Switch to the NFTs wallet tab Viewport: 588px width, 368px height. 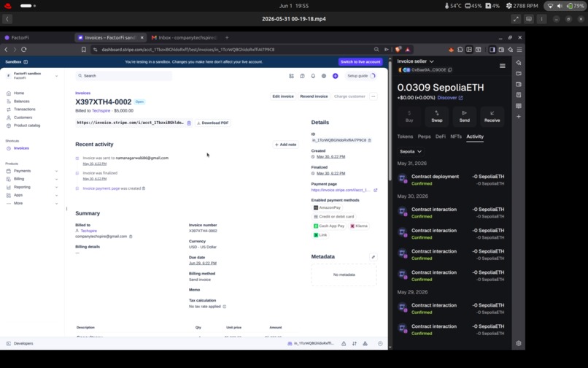click(456, 137)
